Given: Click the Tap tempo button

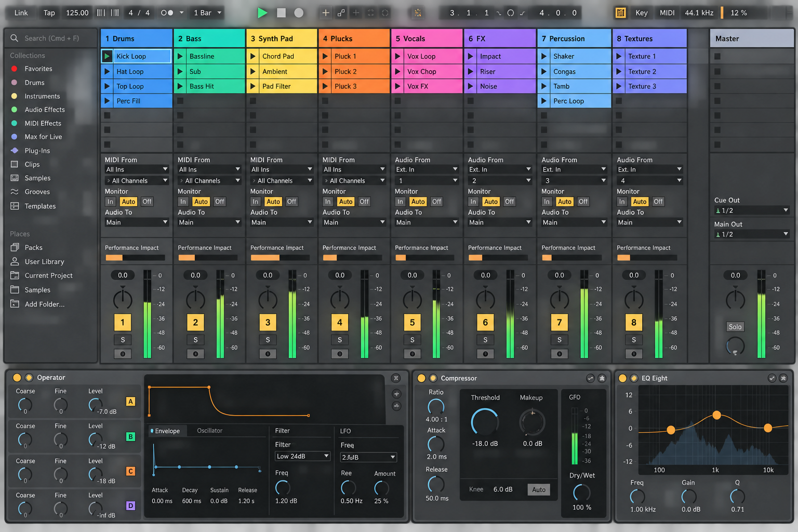Looking at the screenshot, I should [x=49, y=12].
